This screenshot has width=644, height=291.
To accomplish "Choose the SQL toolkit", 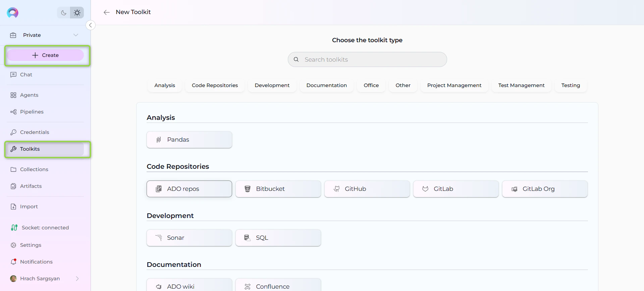I will [x=278, y=238].
